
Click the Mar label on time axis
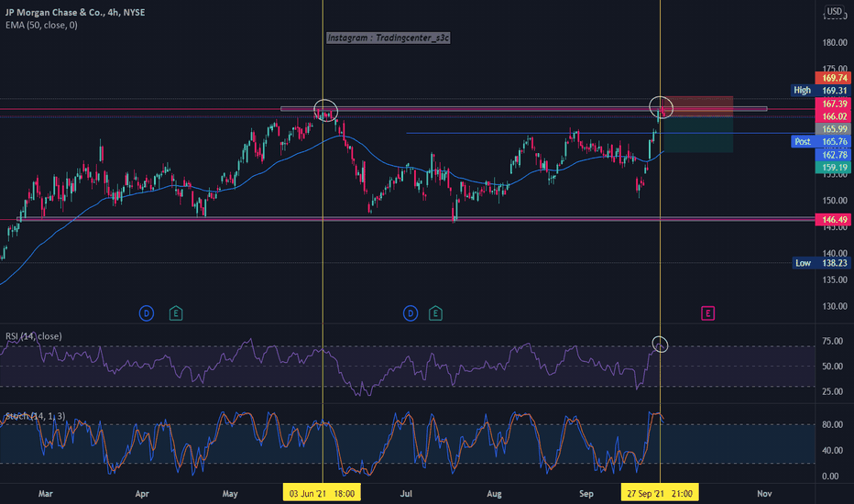pyautogui.click(x=46, y=494)
